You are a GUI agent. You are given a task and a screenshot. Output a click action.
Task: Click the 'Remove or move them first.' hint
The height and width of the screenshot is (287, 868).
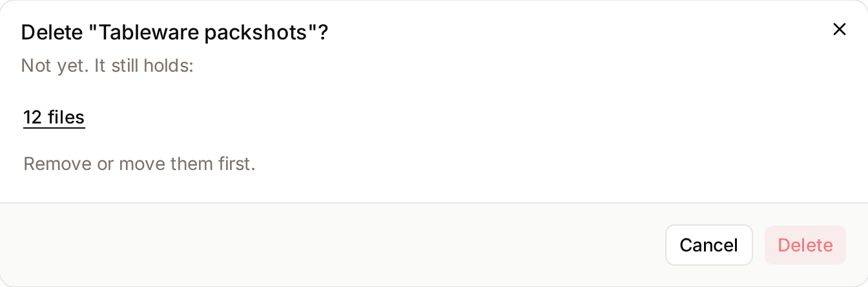click(139, 164)
